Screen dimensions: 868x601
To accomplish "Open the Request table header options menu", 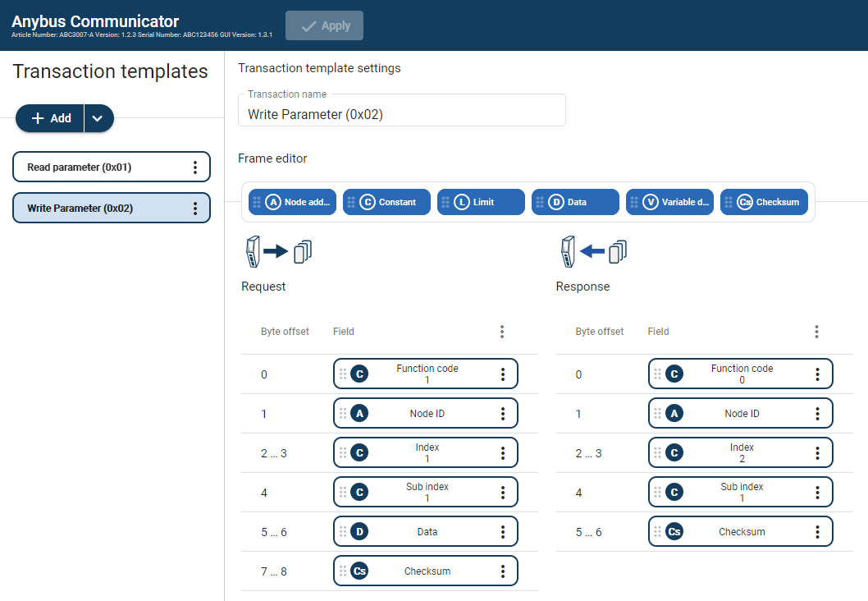I will tap(502, 332).
